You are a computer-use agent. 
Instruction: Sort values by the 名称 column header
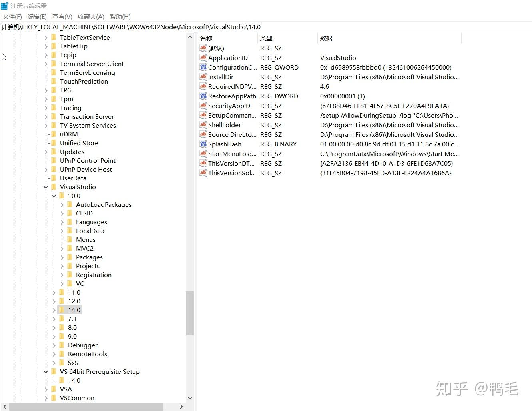pyautogui.click(x=206, y=38)
